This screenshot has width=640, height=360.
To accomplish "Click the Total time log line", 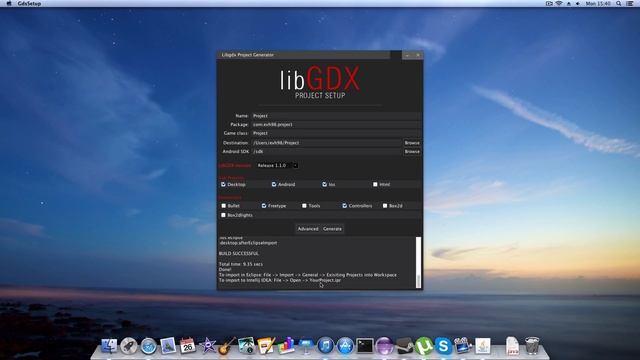I will click(241, 264).
